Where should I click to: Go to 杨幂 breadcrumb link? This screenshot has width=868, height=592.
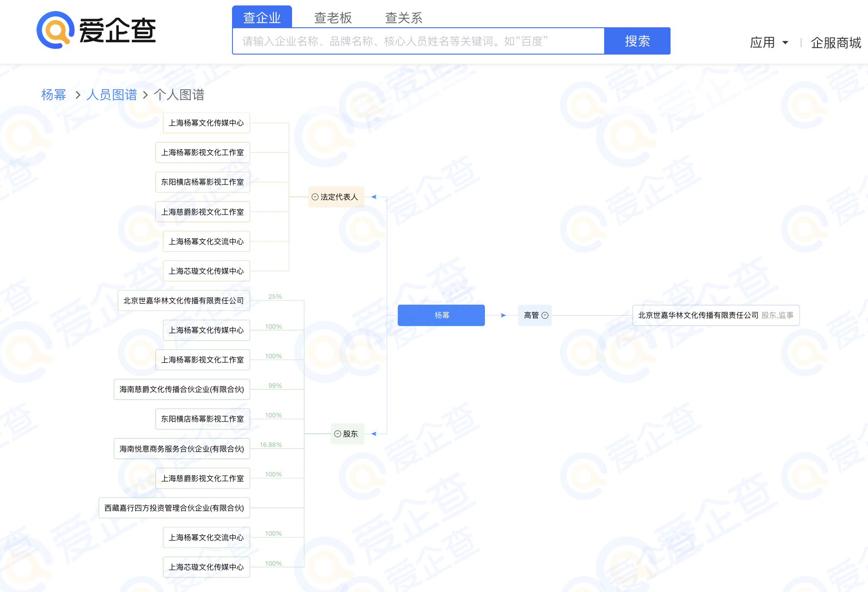54,95
